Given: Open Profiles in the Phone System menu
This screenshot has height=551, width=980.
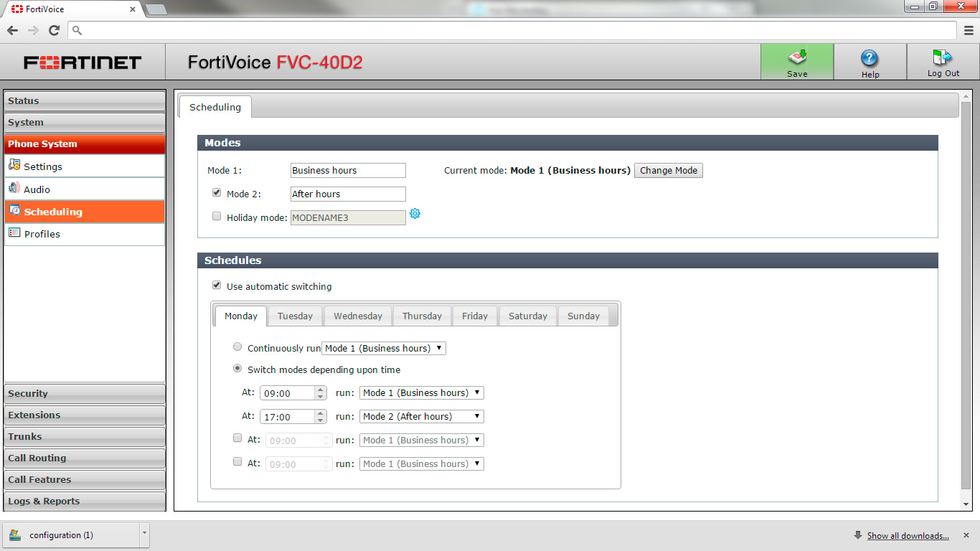Looking at the screenshot, I should [x=85, y=234].
